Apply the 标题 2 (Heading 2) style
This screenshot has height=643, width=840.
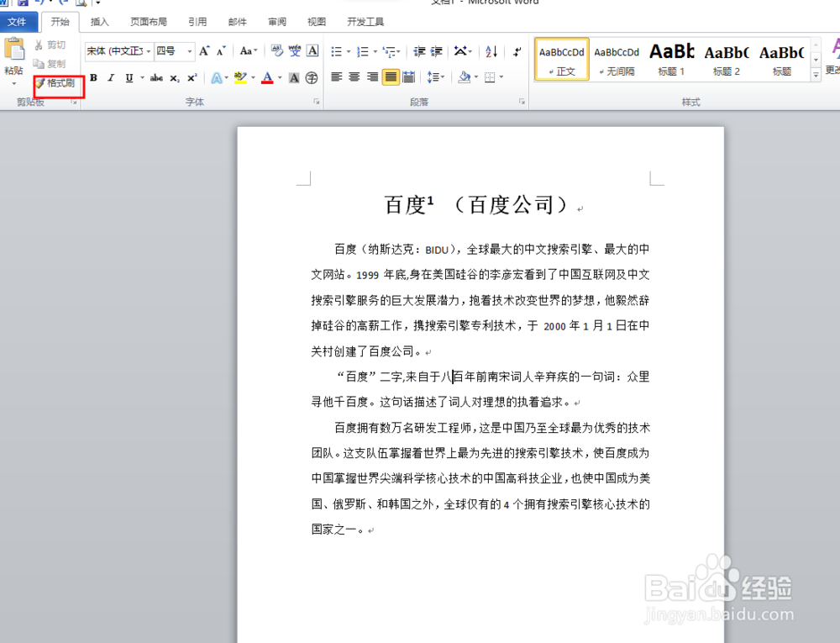[727, 59]
